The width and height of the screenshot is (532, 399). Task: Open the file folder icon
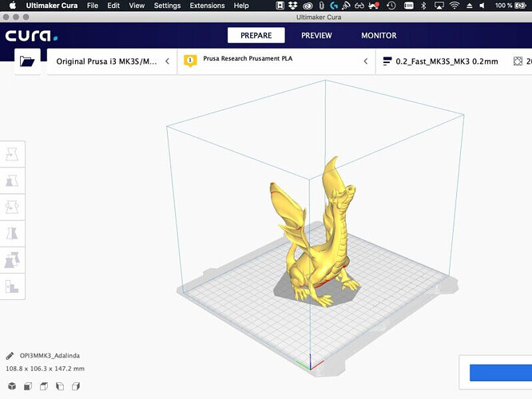point(27,61)
